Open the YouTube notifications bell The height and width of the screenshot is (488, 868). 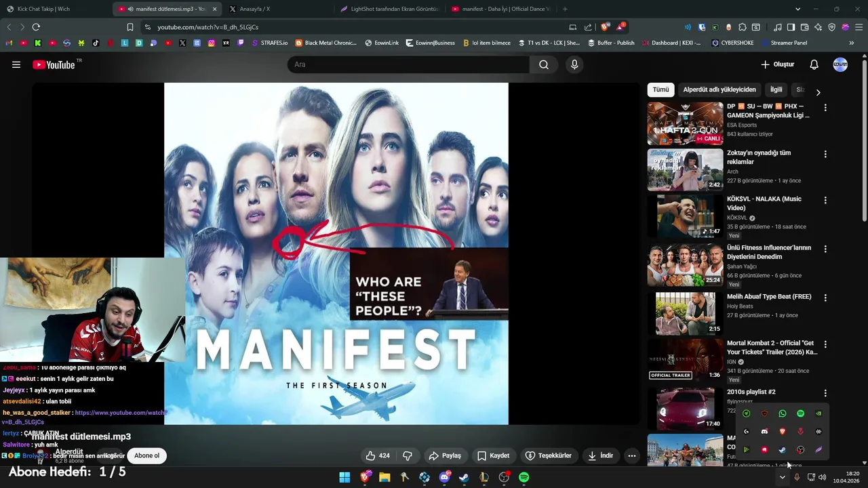pyautogui.click(x=814, y=64)
